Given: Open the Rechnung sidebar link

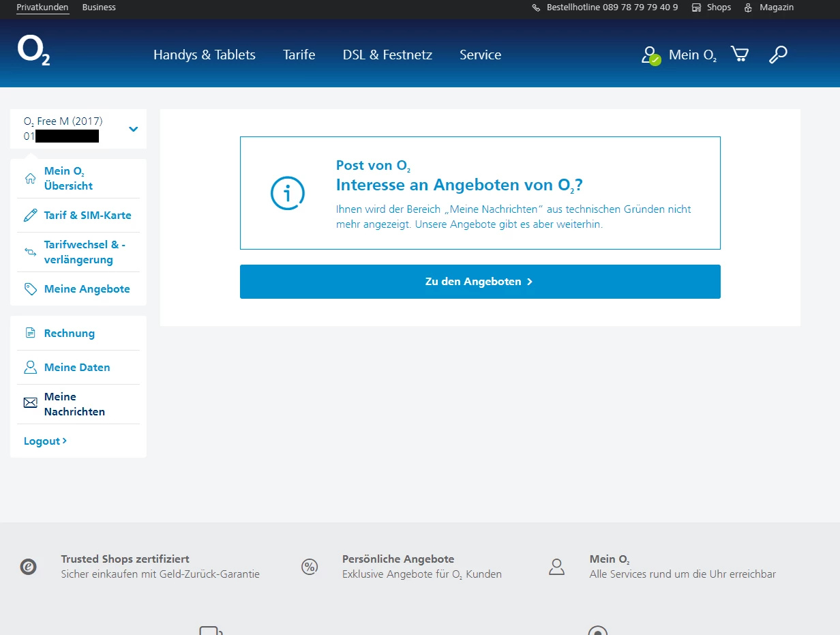Looking at the screenshot, I should (70, 334).
